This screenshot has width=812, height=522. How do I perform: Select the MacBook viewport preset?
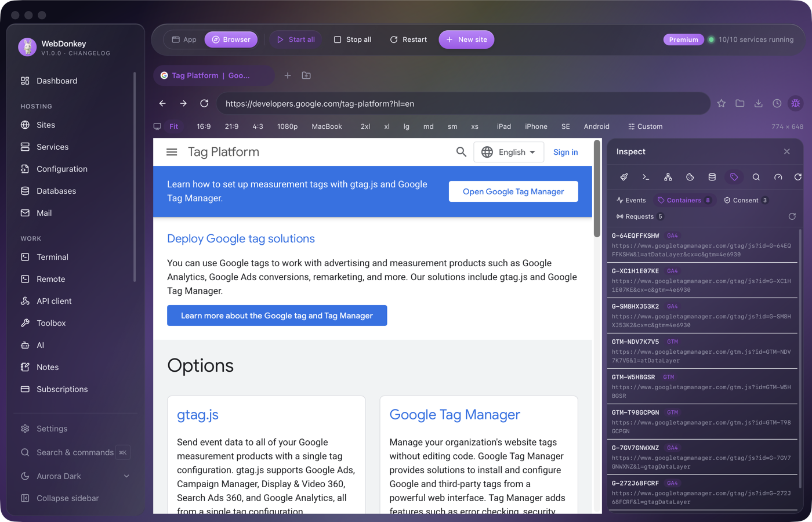point(327,126)
